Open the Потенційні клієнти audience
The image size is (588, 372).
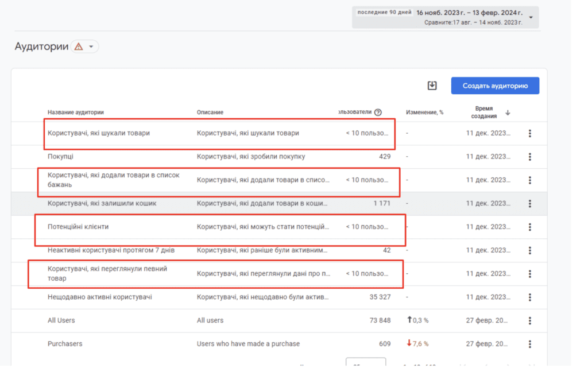tap(78, 227)
